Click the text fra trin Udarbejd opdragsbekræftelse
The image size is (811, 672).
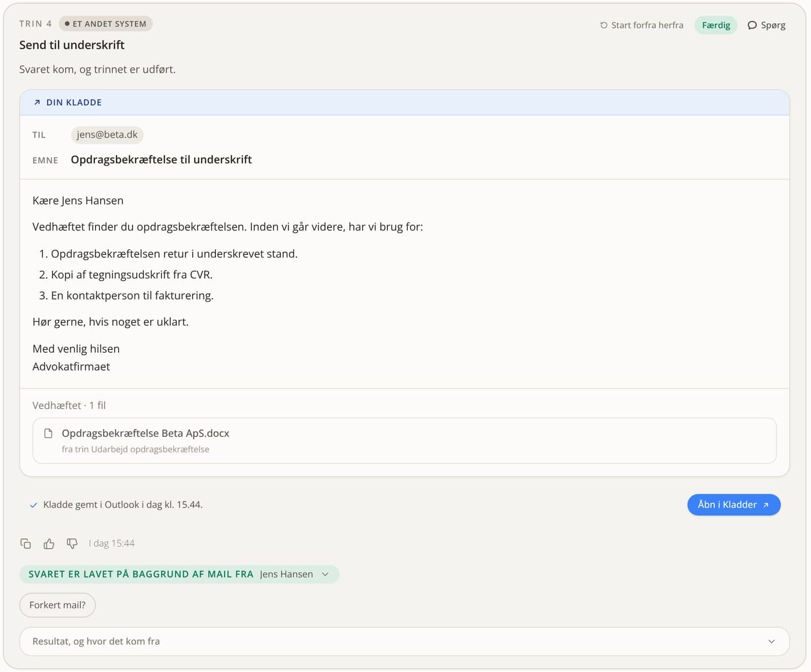pos(136,450)
